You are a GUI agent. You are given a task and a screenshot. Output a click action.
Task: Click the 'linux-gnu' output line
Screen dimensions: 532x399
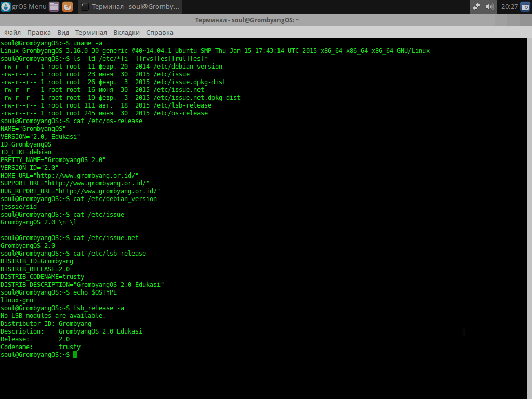[x=17, y=301]
